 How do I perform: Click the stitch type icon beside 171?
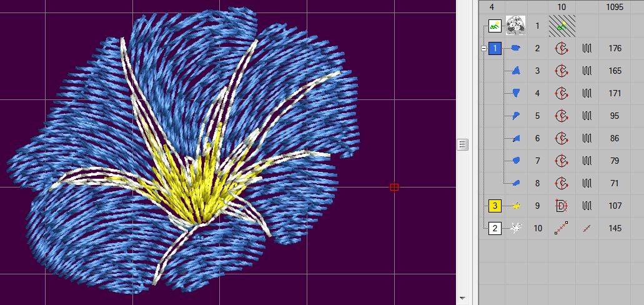tap(587, 93)
